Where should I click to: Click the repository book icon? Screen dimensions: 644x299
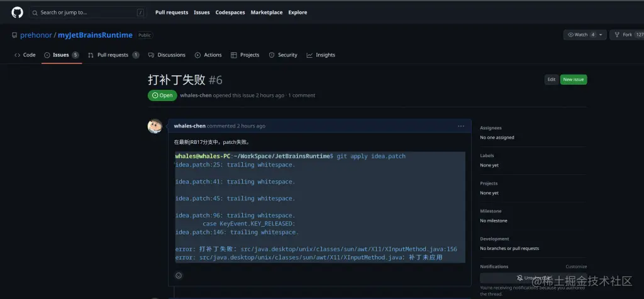[x=15, y=35]
